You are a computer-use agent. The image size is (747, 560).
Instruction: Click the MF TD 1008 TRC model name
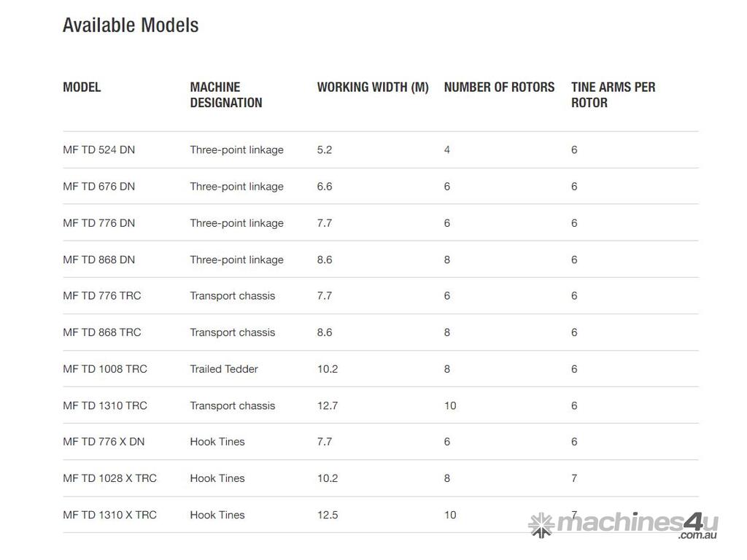(x=105, y=369)
